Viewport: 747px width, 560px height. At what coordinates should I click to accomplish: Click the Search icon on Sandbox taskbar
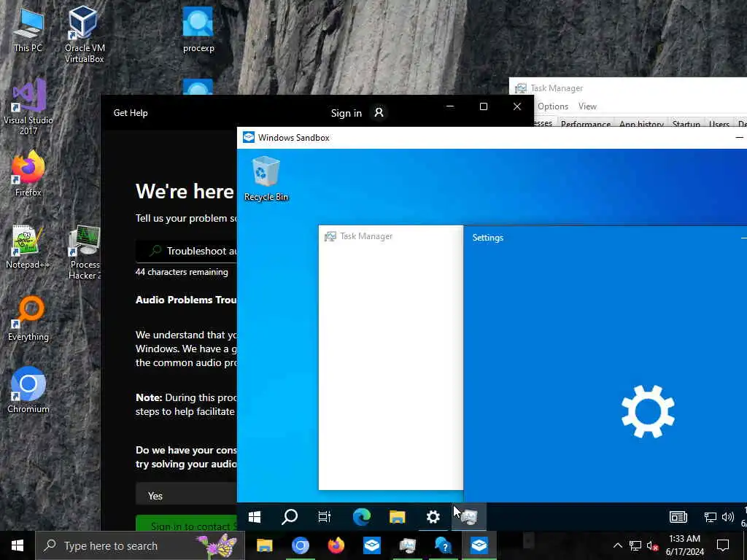[290, 517]
